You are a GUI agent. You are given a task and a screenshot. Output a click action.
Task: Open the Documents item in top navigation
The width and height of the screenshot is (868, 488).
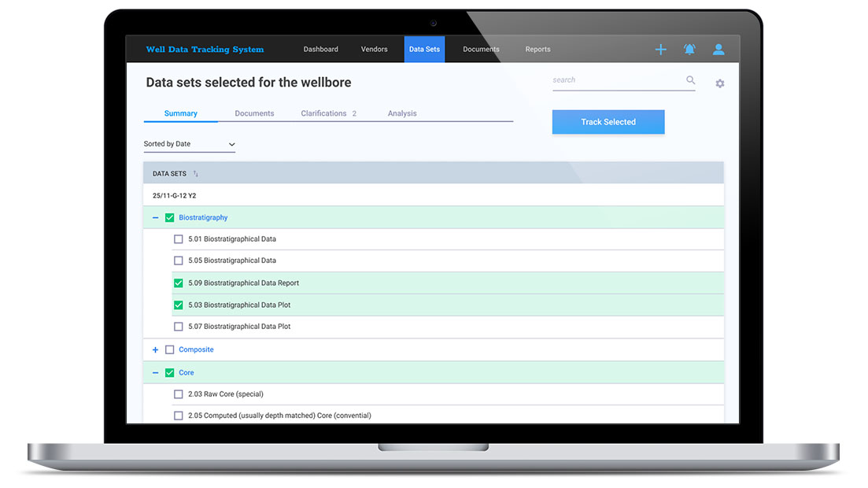(x=481, y=50)
